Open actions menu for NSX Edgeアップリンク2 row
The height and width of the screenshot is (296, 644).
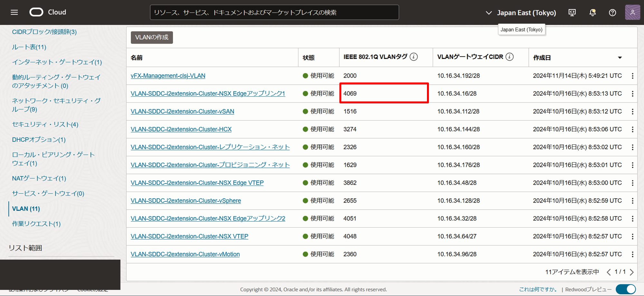632,218
